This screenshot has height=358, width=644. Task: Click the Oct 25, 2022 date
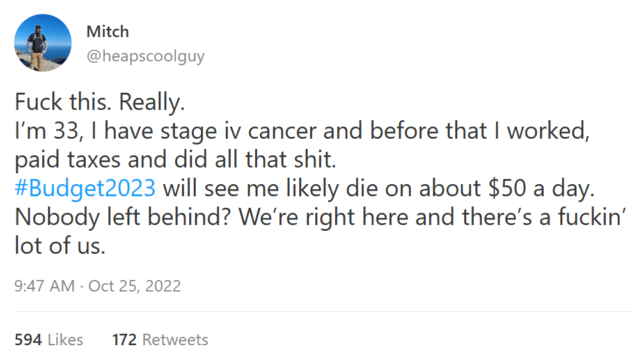click(x=134, y=286)
